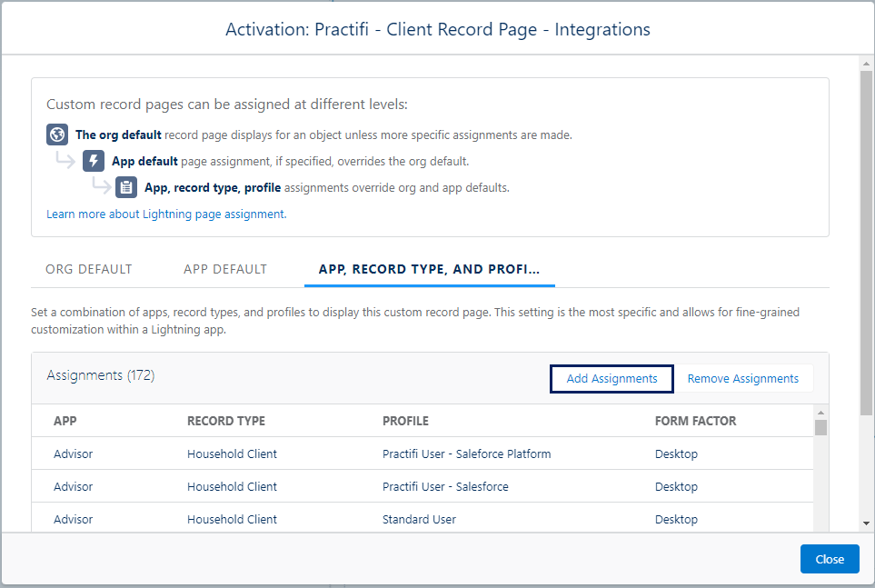Select the Standard User profile cell
This screenshot has width=875, height=588.
point(419,519)
